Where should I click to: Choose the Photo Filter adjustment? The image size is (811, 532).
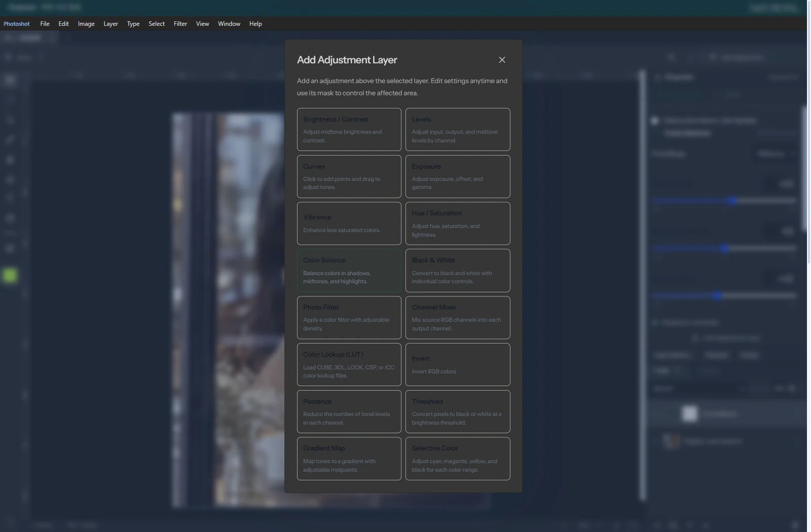349,318
